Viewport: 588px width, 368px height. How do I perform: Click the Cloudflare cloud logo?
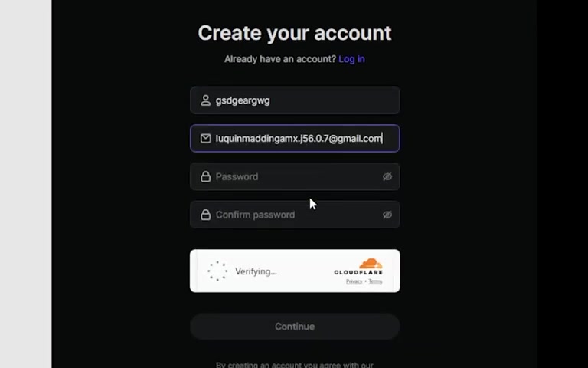[371, 263]
